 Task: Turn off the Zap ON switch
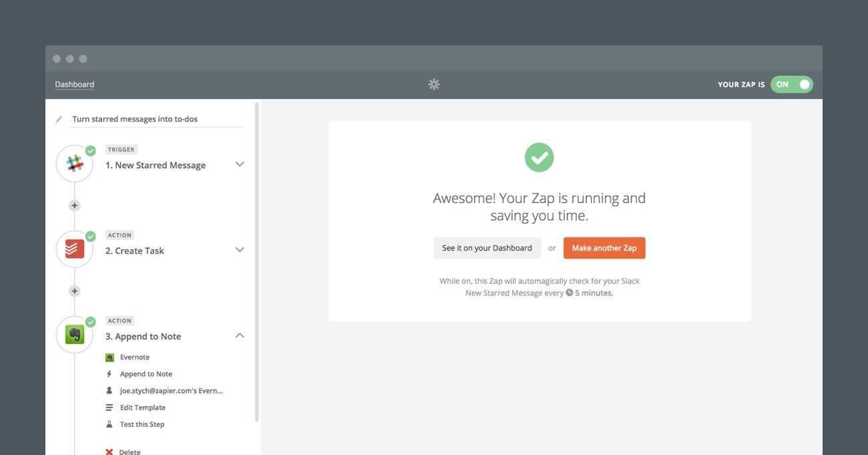792,85
